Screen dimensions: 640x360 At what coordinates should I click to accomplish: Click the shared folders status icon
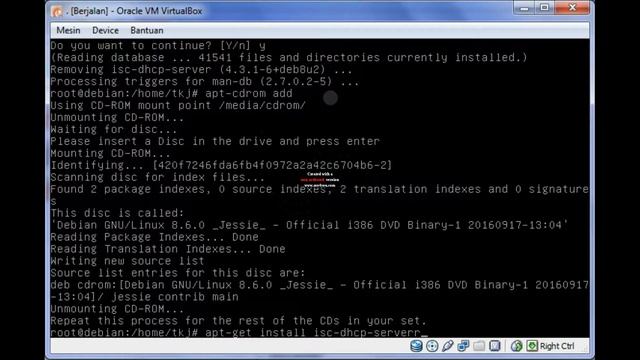tap(479, 346)
